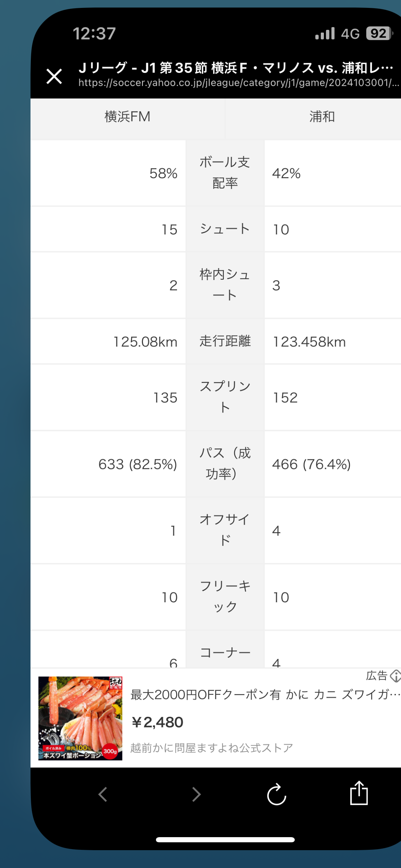Select the 横浜FM column header
401x868 pixels.
(127, 117)
